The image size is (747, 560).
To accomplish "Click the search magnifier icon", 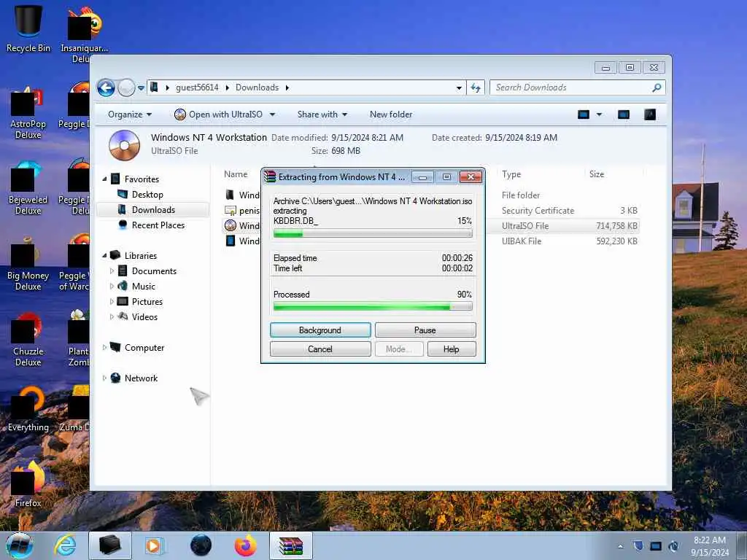I will pyautogui.click(x=657, y=87).
